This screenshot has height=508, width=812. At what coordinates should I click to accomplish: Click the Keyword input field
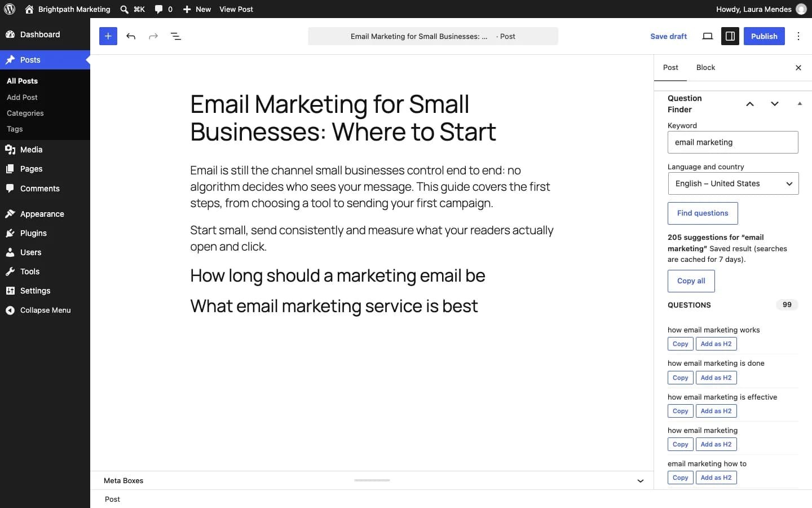[732, 142]
